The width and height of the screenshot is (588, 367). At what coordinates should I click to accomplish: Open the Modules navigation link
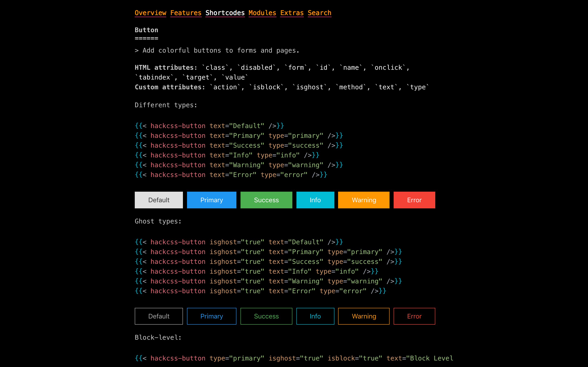(262, 13)
